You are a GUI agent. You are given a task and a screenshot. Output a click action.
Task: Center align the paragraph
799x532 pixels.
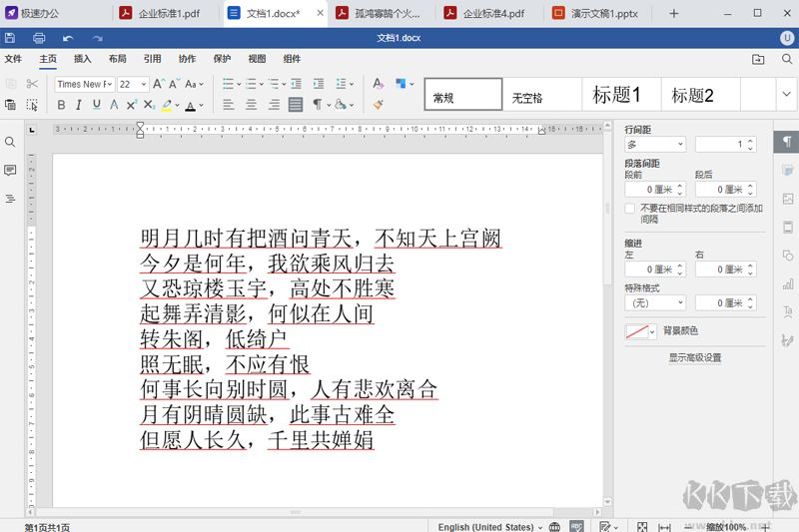(x=250, y=105)
